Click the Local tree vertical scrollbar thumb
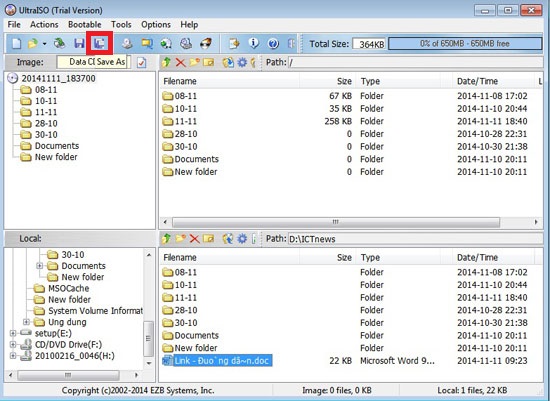Screen dimensions: 550x401 tap(149, 339)
